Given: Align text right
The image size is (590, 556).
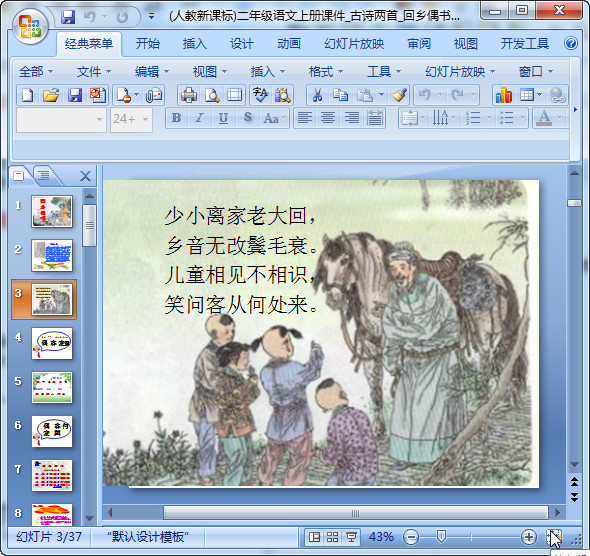Looking at the screenshot, I should 351,118.
